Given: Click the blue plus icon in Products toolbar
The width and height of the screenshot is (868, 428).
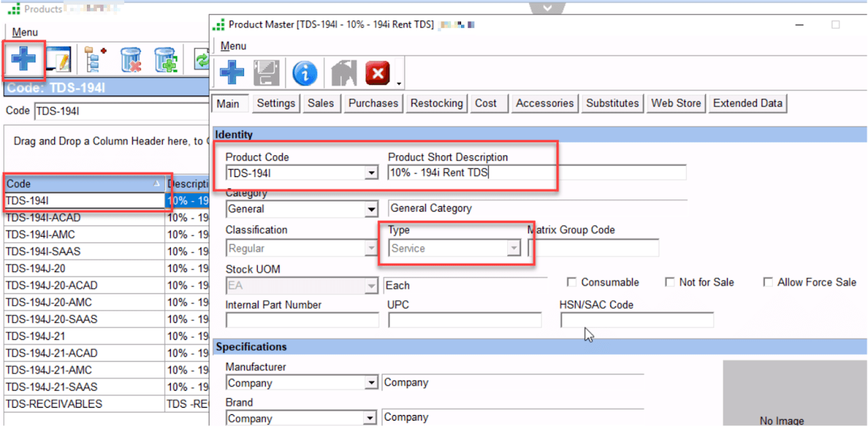Looking at the screenshot, I should pos(24,60).
